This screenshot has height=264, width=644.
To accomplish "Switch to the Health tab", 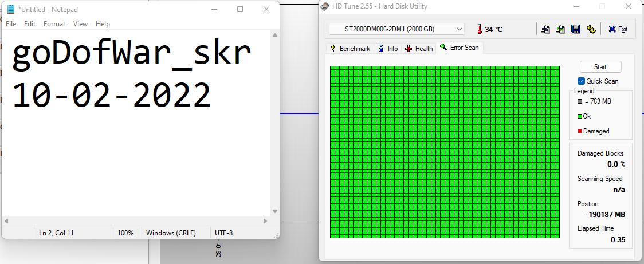I will point(419,49).
